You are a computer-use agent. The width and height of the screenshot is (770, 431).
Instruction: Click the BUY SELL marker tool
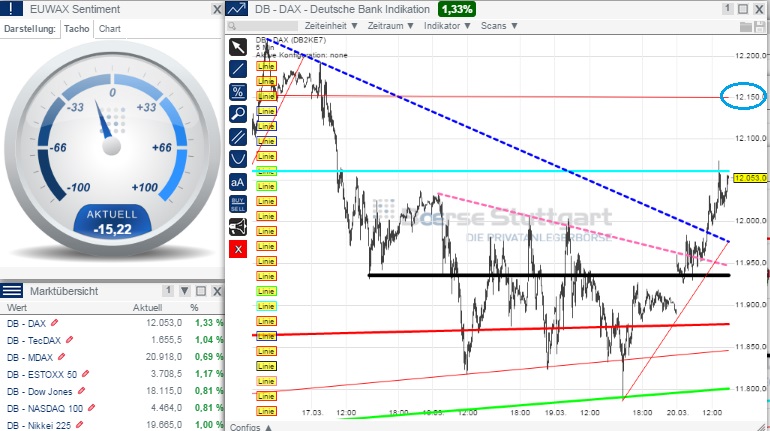pos(238,204)
